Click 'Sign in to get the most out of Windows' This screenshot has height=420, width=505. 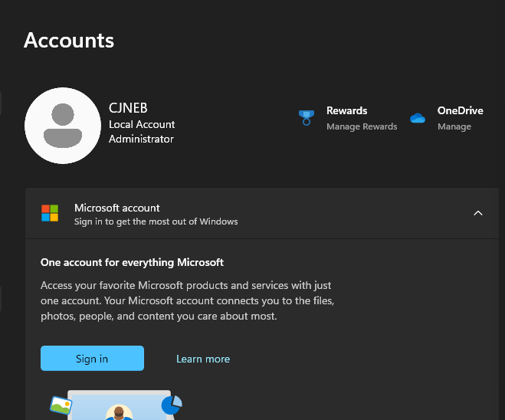click(x=156, y=221)
